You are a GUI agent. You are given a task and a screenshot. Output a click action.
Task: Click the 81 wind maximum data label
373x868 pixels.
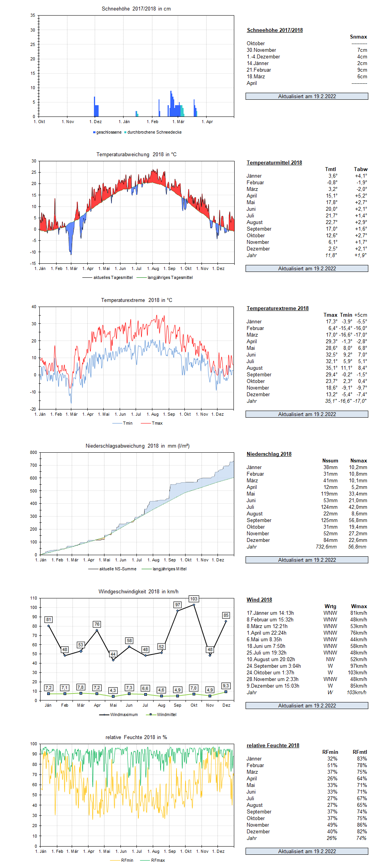tap(48, 619)
